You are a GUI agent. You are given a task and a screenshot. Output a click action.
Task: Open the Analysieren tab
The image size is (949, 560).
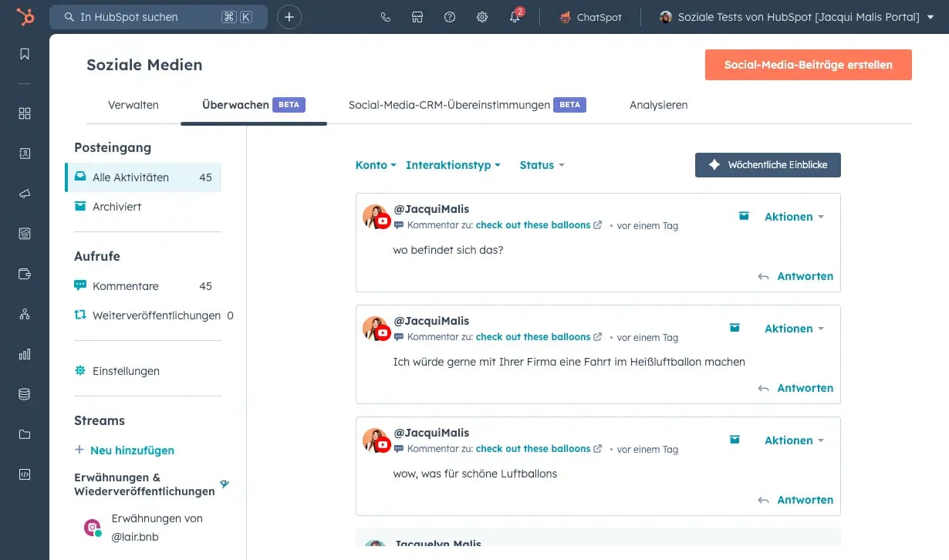(657, 104)
